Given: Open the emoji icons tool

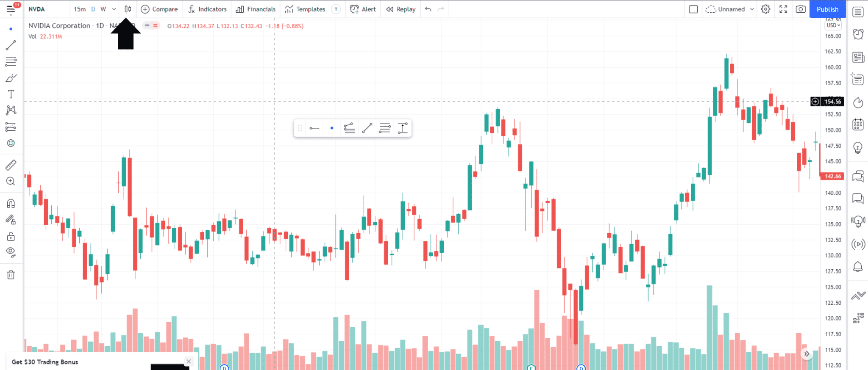Looking at the screenshot, I should coord(11,143).
